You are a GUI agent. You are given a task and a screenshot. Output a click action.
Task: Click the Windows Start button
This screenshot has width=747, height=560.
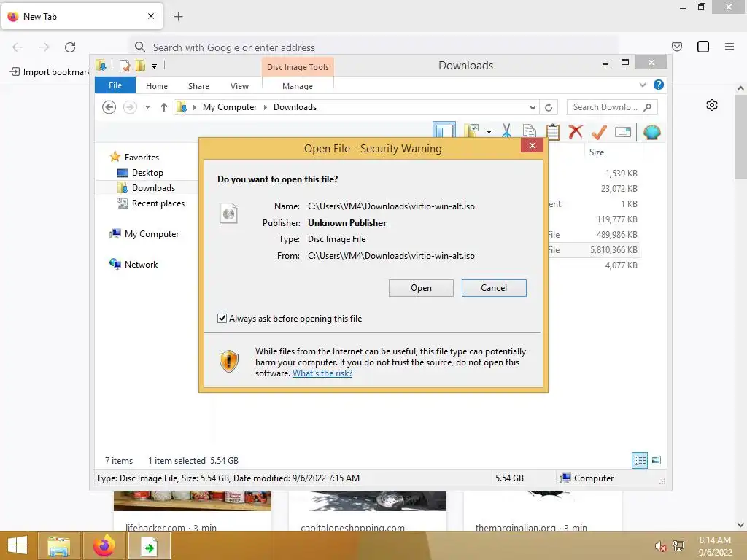coord(18,545)
